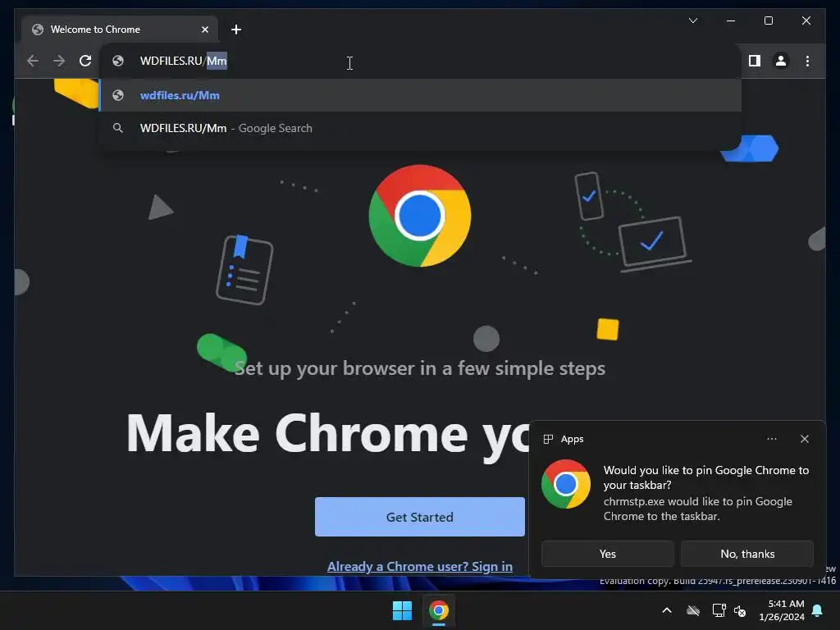Click Yes to pin Chrome to taskbar
The height and width of the screenshot is (630, 840).
608,554
